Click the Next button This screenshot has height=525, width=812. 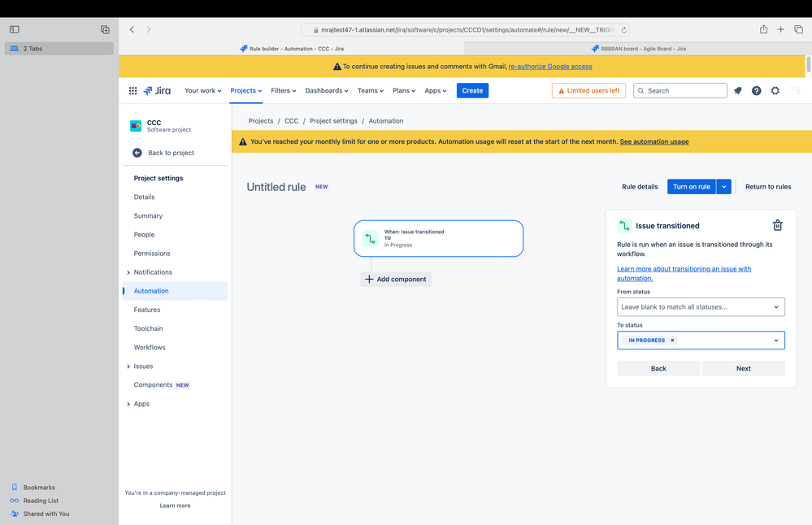pos(743,369)
